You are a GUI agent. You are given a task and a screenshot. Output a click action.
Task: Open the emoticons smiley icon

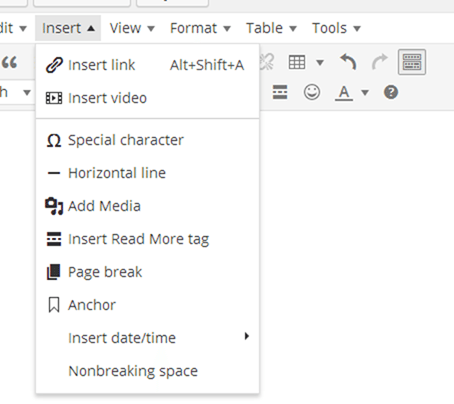click(312, 92)
